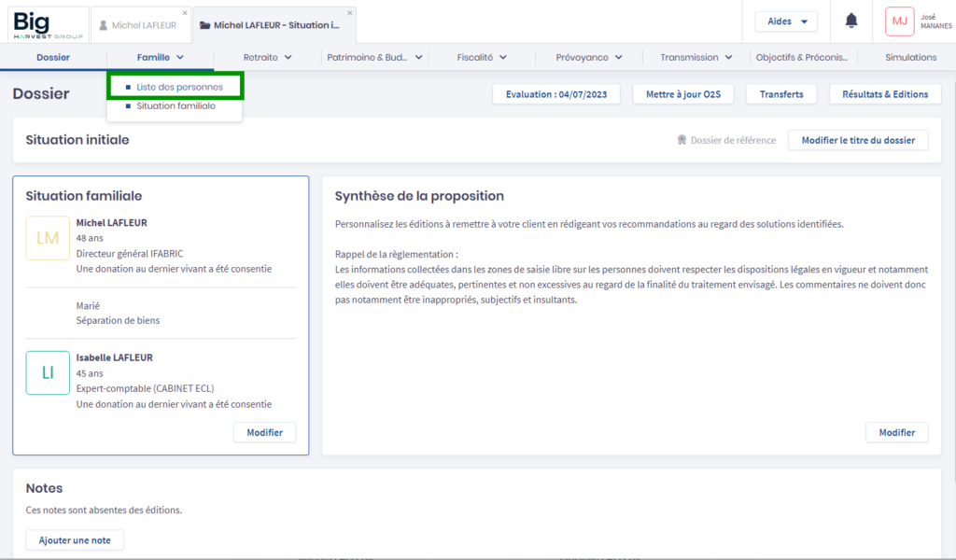
Task: Close the Michel LAFLEUR tab
Action: pyautogui.click(x=185, y=12)
